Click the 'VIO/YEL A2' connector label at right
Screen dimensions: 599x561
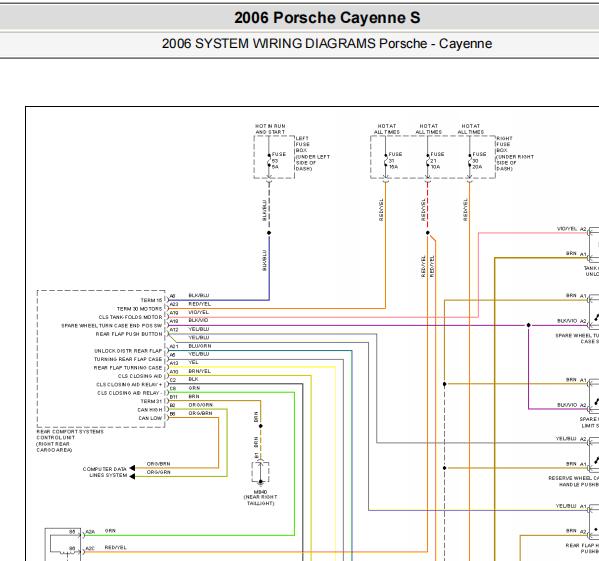[x=571, y=229]
